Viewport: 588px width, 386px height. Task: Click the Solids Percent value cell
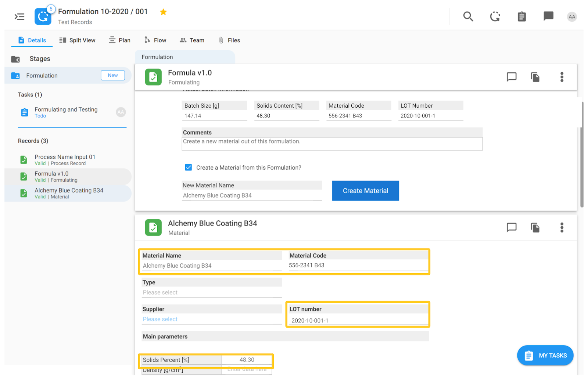click(247, 360)
